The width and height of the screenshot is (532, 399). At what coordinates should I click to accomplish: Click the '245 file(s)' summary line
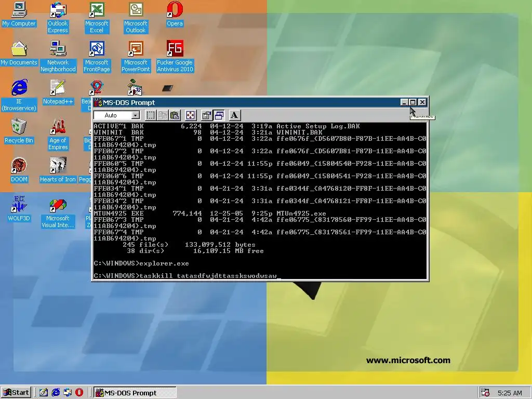pos(189,245)
